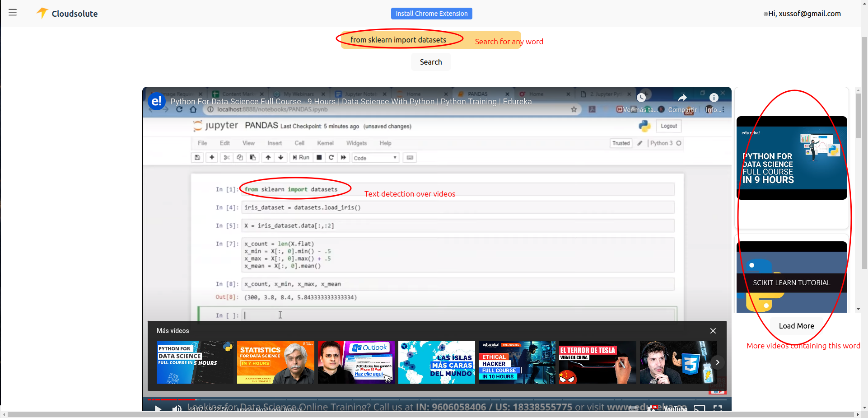Click the YouTube logo in player

point(675,409)
